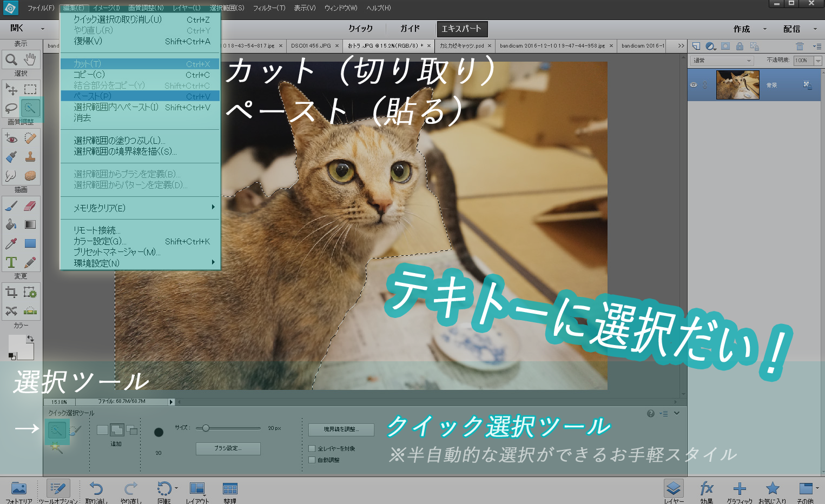Select the Pencil tool

click(x=30, y=262)
